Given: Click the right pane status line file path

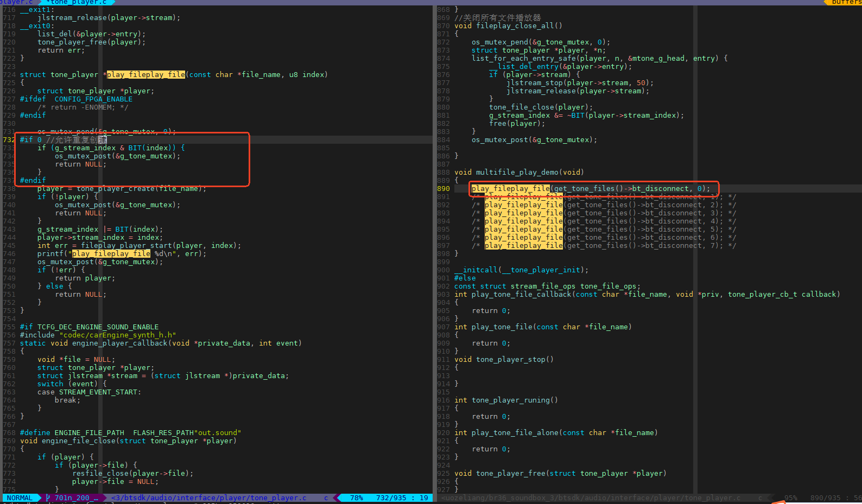Looking at the screenshot, I should point(591,498).
